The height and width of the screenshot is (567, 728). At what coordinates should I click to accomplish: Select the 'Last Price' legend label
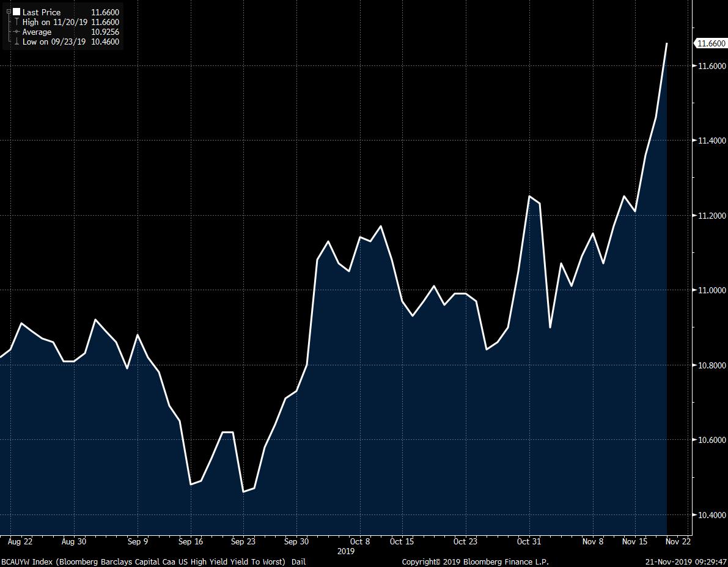[x=42, y=13]
